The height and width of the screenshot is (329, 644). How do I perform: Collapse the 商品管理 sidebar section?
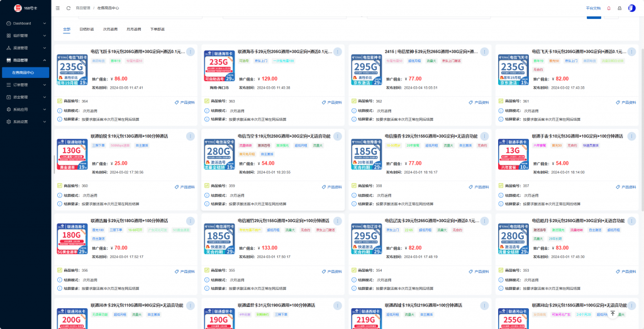[x=25, y=60]
